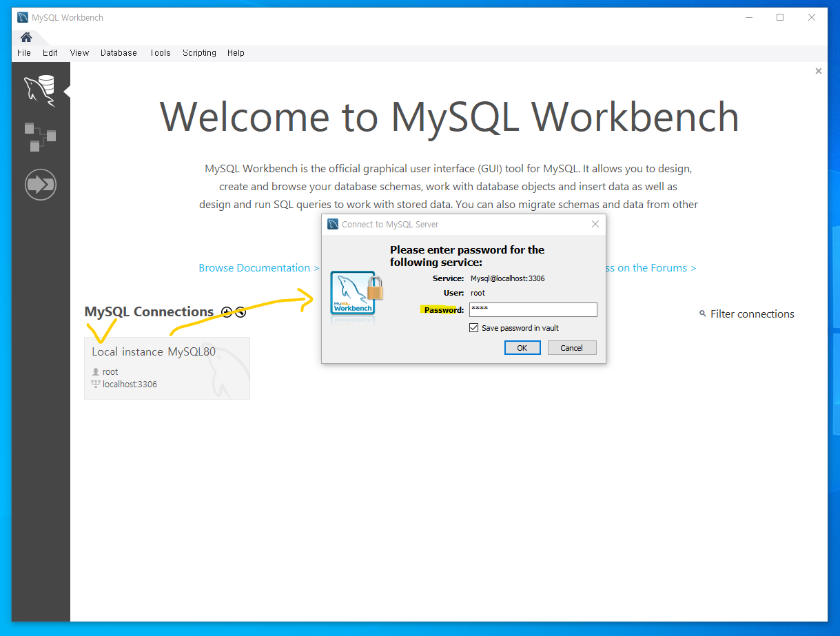Close the welcome message panel
Image resolution: width=840 pixels, height=636 pixels.
[x=819, y=71]
